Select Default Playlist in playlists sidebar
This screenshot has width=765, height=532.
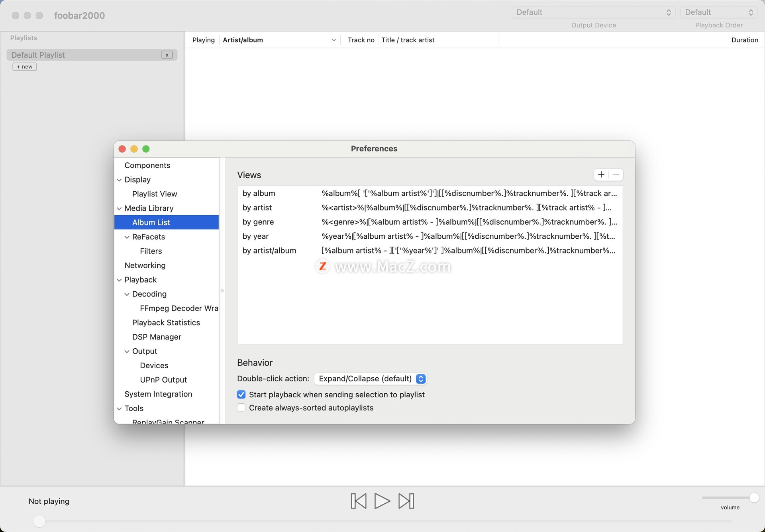point(92,55)
